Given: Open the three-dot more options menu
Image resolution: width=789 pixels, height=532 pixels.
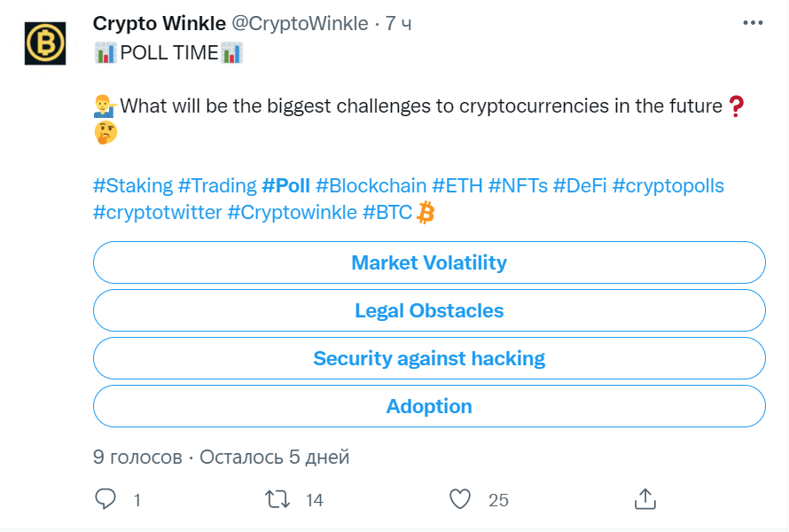Looking at the screenshot, I should [752, 24].
